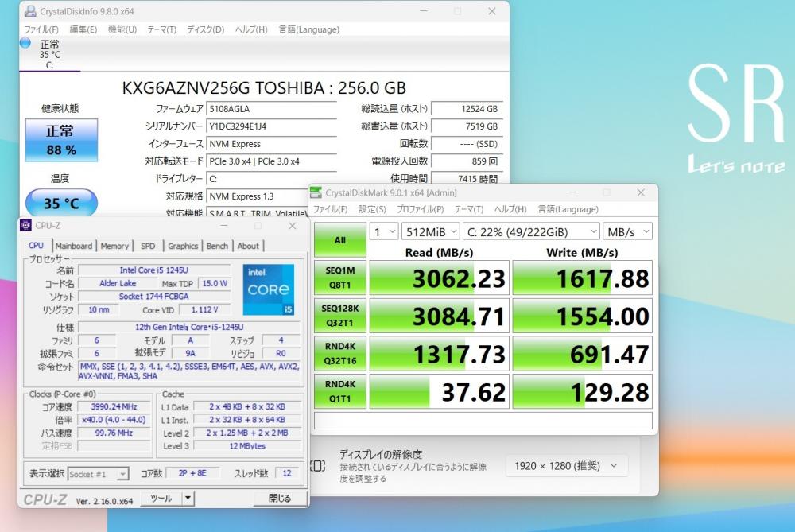The width and height of the screenshot is (795, 532).
Task: Click the serial number field Y1DC3294E1J4
Action: click(x=272, y=126)
